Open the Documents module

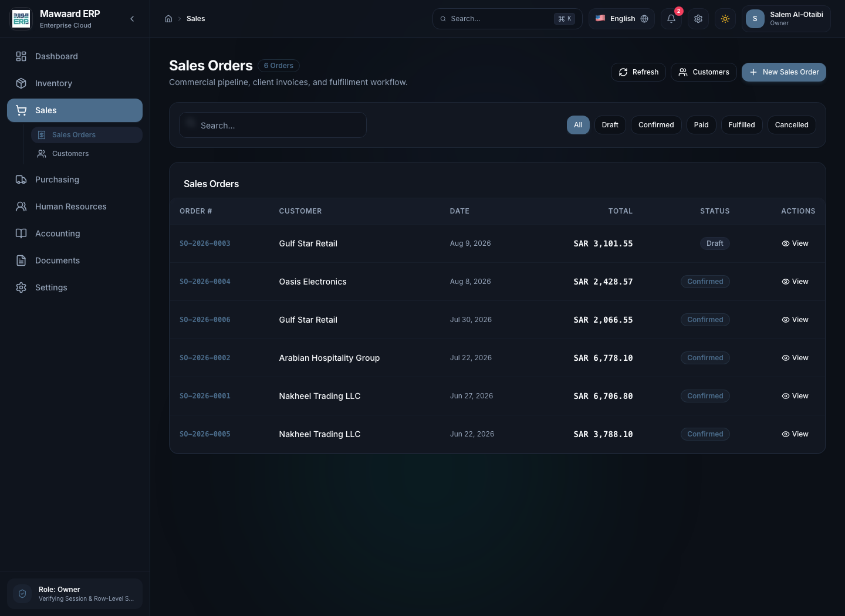[75, 260]
